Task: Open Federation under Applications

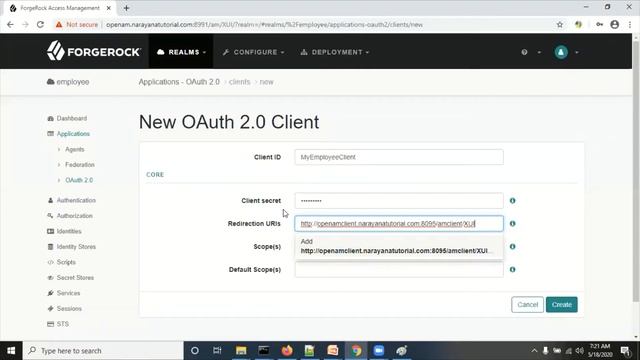Action: 80,164
